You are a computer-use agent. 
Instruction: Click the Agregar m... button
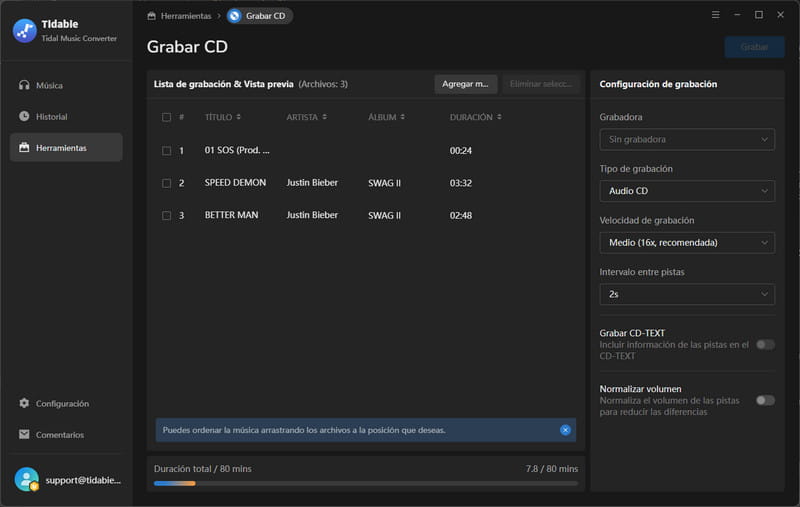(465, 84)
